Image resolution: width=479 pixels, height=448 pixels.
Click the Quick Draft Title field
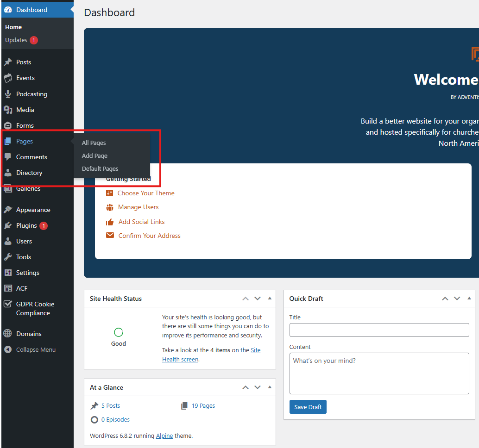click(x=379, y=330)
